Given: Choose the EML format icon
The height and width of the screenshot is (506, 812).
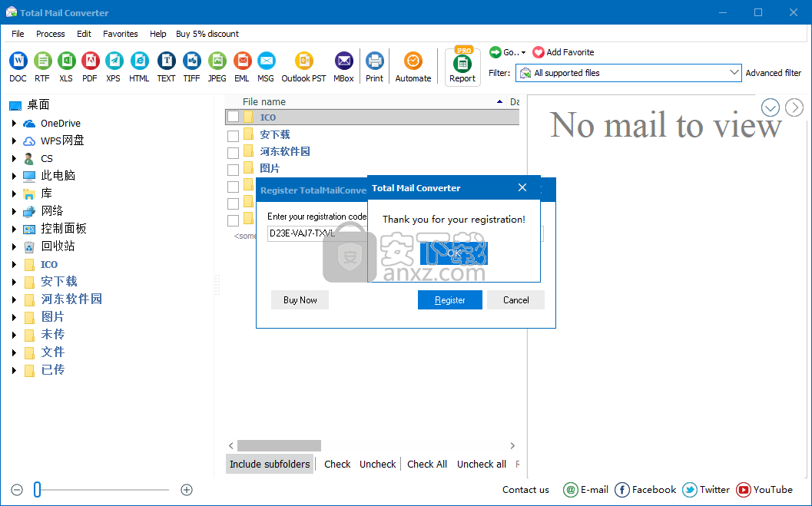Looking at the screenshot, I should (x=242, y=61).
